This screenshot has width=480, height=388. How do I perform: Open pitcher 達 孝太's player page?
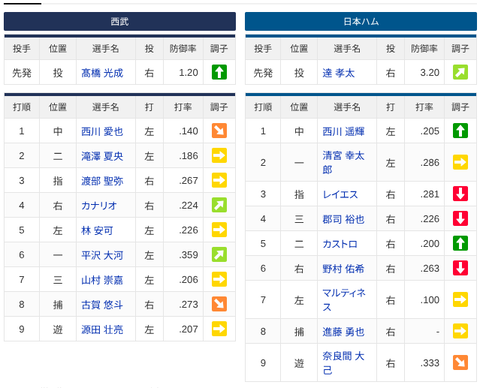(x=338, y=73)
